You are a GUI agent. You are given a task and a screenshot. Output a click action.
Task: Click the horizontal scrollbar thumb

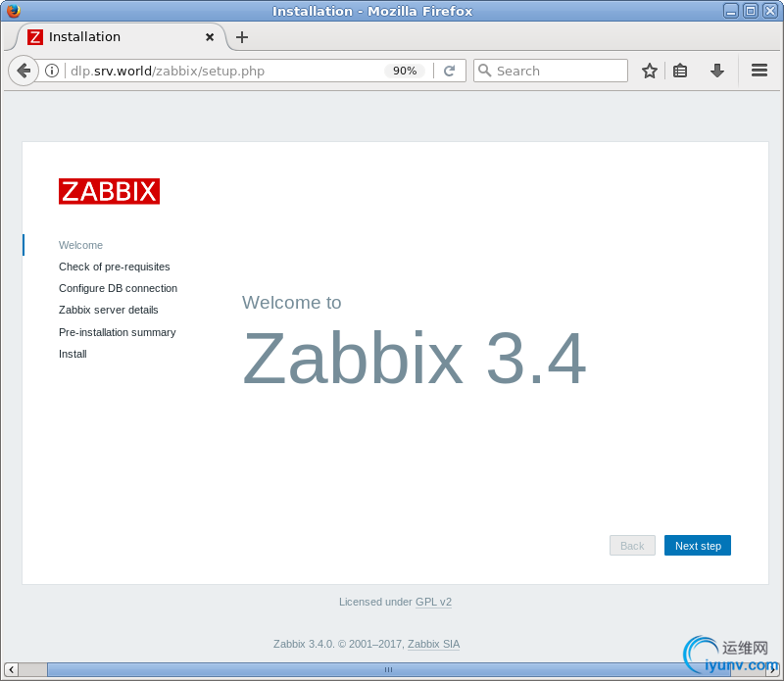point(388,669)
